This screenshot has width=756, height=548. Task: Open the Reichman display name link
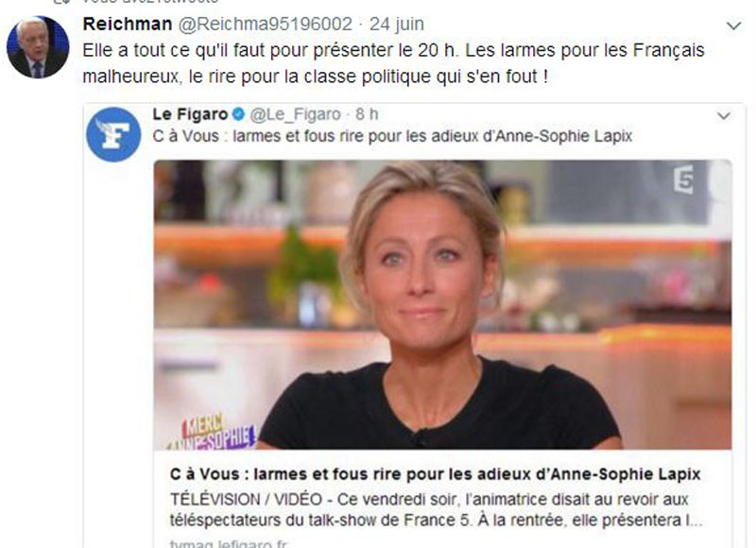click(x=128, y=24)
